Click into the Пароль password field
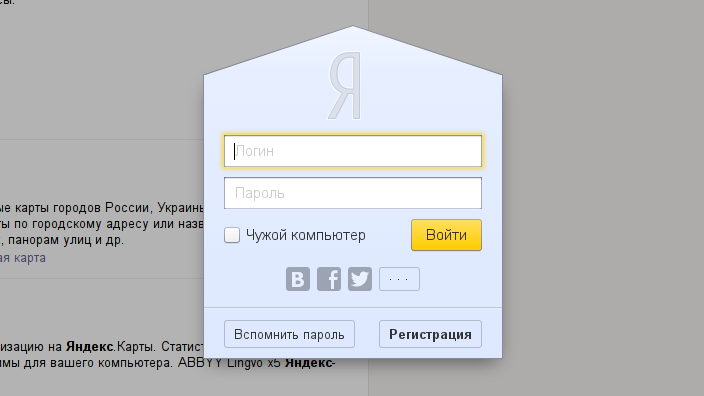Screen dimensions: 704x396 [x=353, y=193]
